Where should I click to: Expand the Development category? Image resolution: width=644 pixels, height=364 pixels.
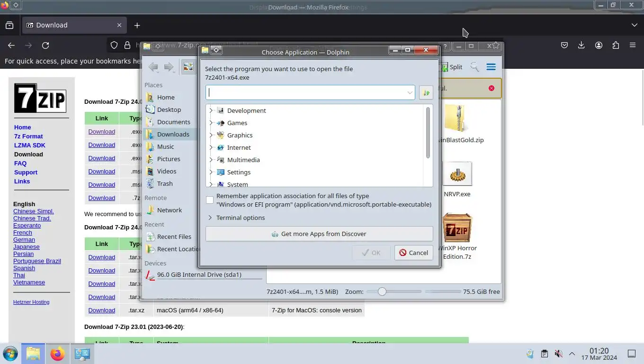tap(211, 110)
